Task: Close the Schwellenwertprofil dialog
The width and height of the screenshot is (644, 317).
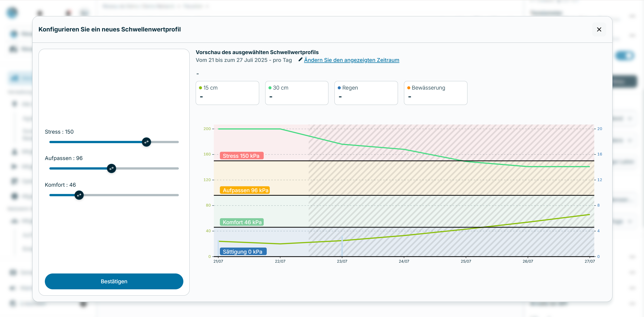Action: [599, 29]
